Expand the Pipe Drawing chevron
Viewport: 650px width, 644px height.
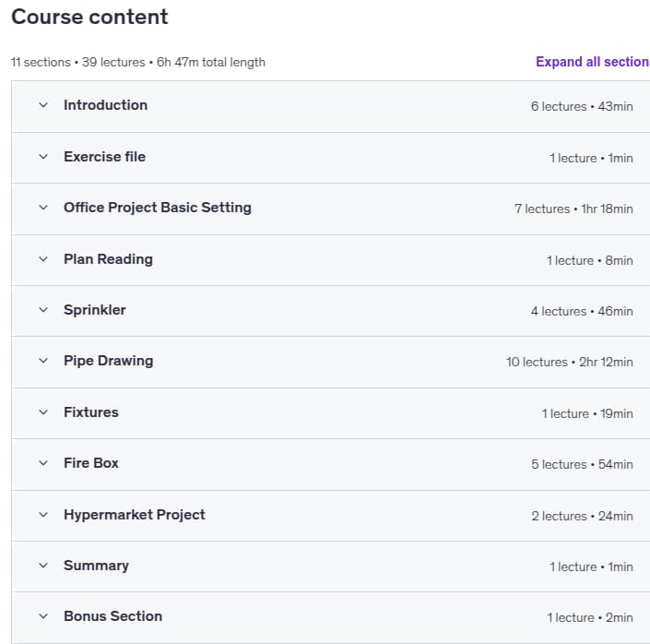(43, 361)
